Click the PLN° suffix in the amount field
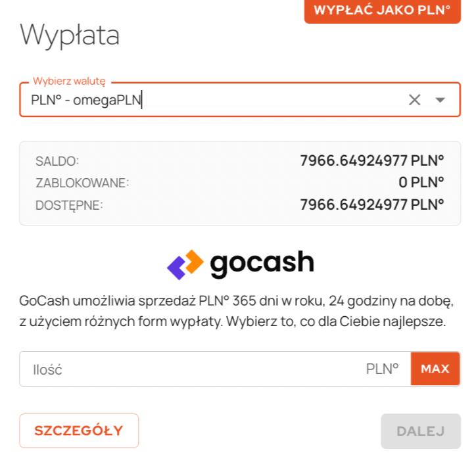This screenshot has height=472, width=476. coord(382,369)
